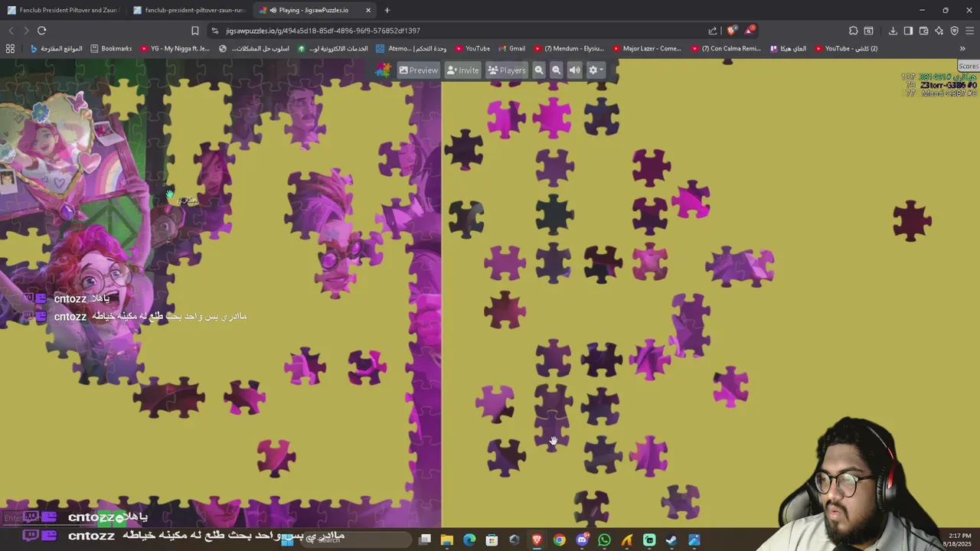Image resolution: width=980 pixels, height=551 pixels.
Task: Open the Scores tab
Action: click(x=968, y=67)
